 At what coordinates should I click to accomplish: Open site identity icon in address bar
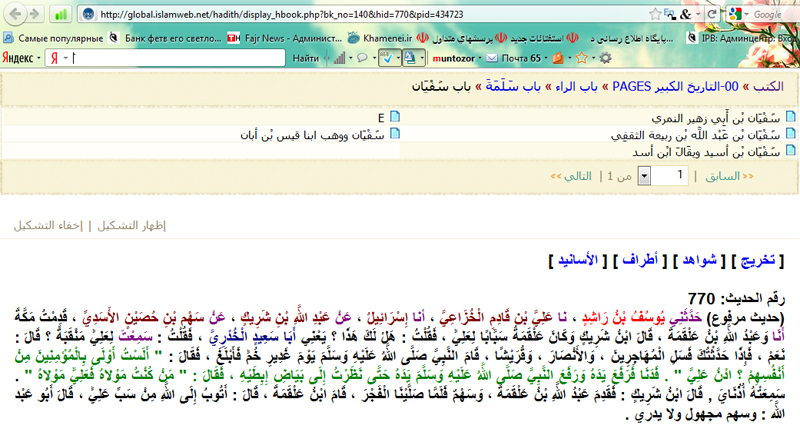(x=88, y=14)
